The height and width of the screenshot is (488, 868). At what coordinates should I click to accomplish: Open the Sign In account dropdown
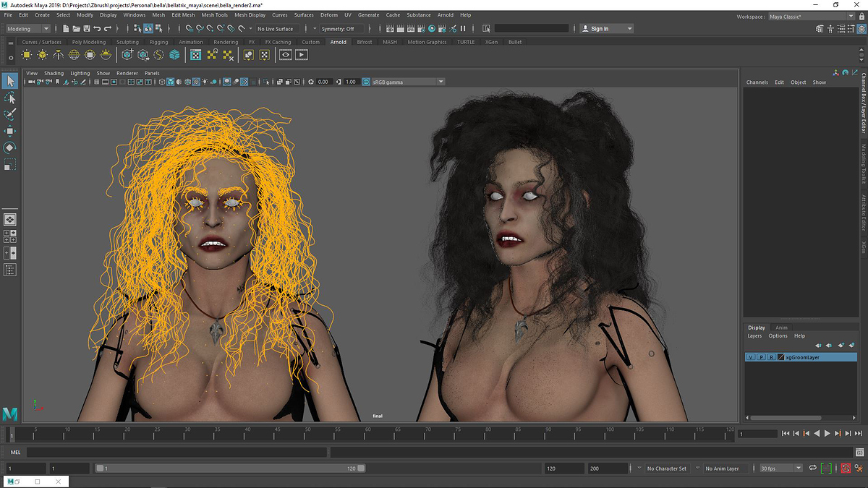pyautogui.click(x=606, y=29)
